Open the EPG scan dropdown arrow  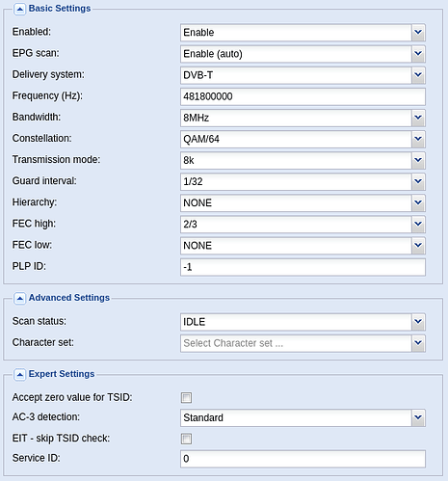[x=418, y=54]
